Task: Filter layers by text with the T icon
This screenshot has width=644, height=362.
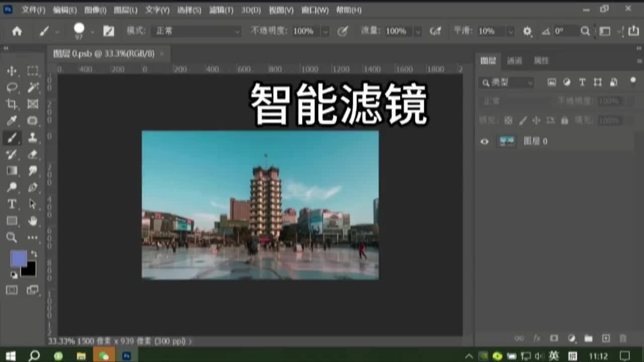Action: [582, 82]
